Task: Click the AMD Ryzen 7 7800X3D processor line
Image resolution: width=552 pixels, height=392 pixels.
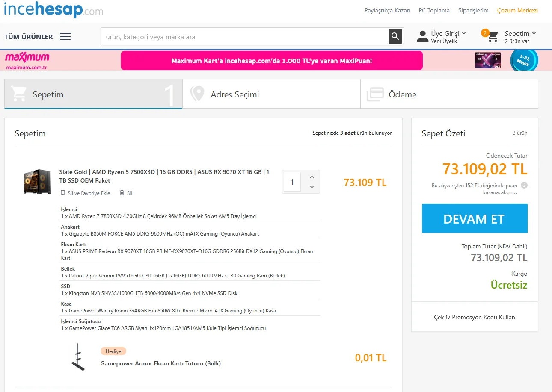Action: pyautogui.click(x=159, y=216)
